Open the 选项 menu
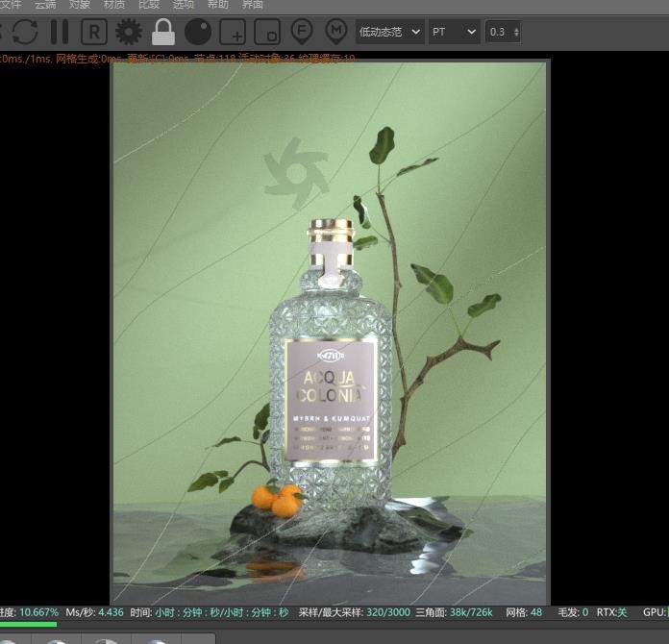 tap(184, 5)
